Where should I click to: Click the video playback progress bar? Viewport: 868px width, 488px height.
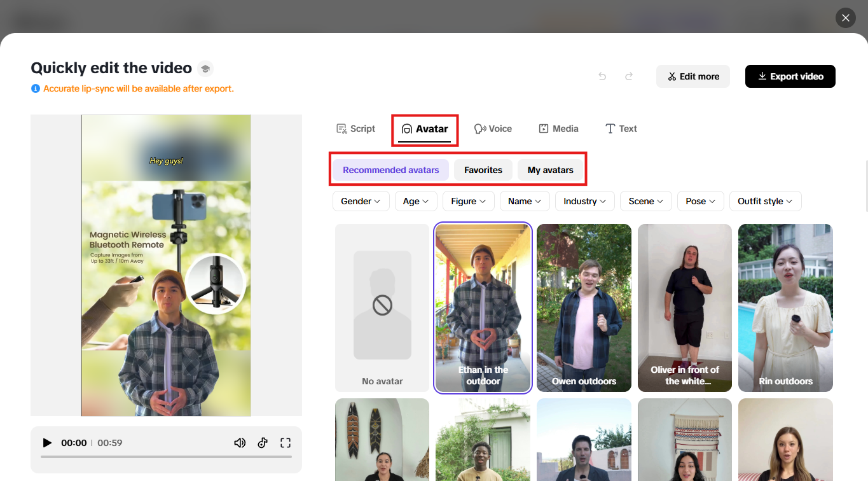point(166,457)
